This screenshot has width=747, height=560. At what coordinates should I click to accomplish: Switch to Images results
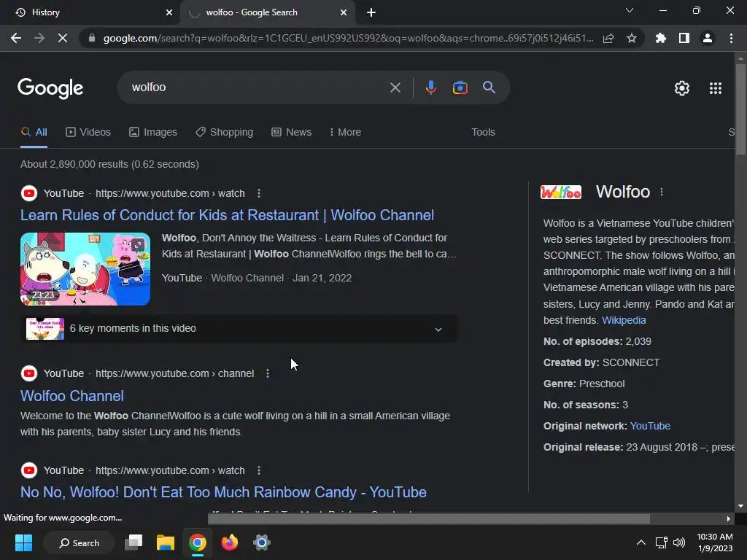[153, 133]
